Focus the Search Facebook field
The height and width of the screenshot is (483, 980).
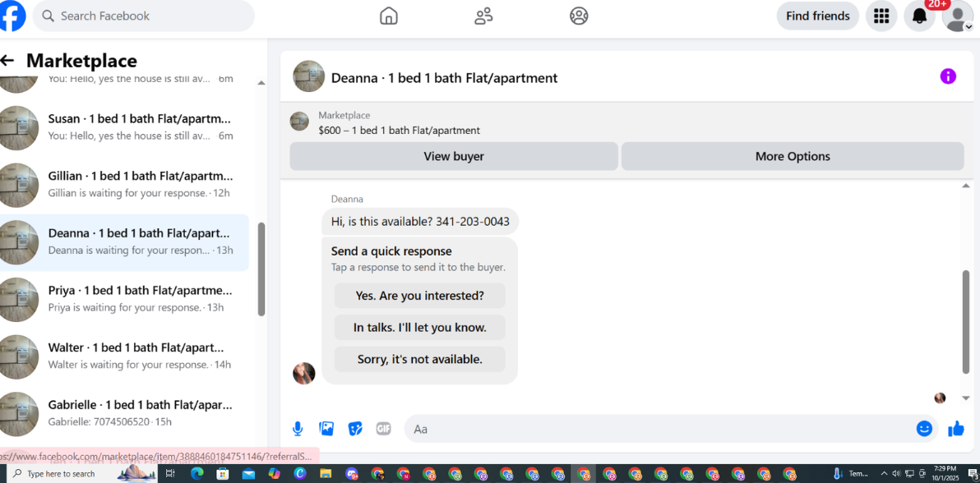(x=144, y=16)
